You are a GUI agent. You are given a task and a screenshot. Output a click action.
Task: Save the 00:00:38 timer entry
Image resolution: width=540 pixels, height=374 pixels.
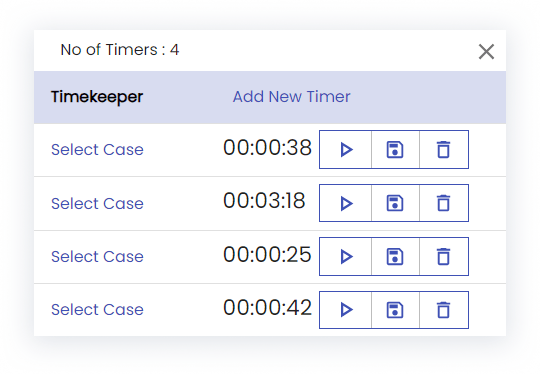395,149
